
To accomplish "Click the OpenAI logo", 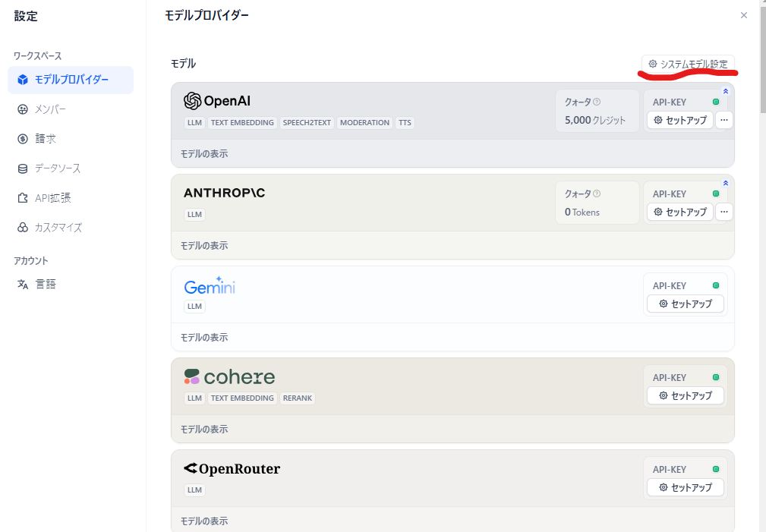I will click(217, 101).
